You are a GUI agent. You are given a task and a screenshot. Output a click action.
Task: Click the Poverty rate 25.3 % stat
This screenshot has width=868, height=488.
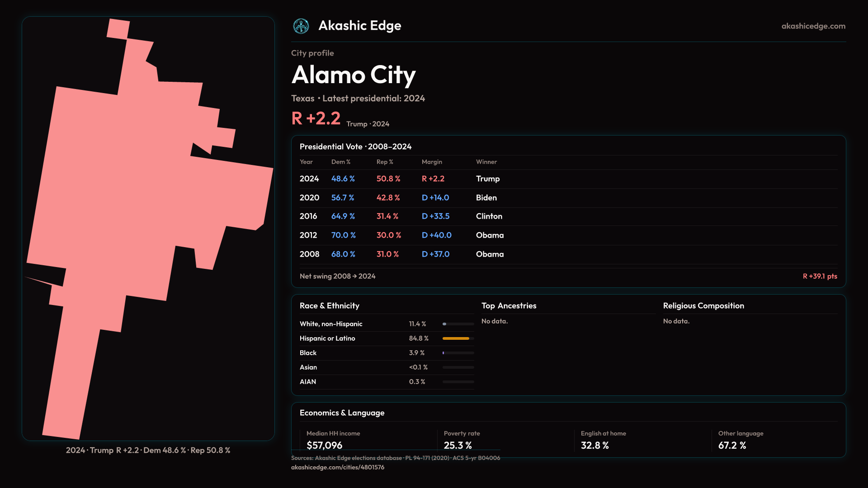458,445
